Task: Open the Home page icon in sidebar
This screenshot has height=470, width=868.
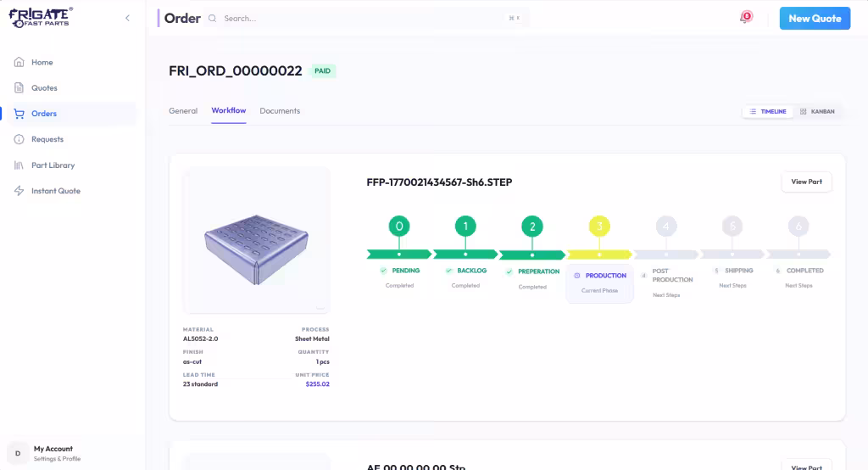Action: pos(19,62)
